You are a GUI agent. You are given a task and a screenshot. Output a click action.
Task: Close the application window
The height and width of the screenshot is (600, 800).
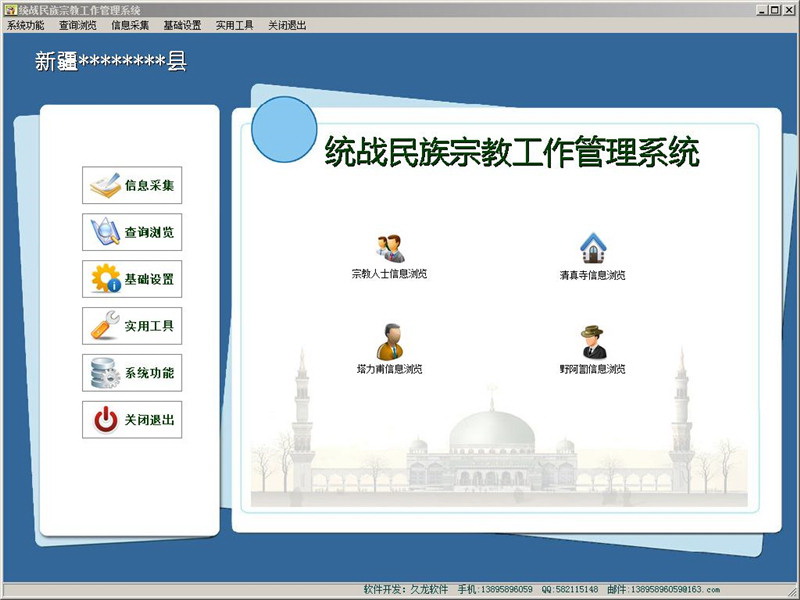pos(788,10)
